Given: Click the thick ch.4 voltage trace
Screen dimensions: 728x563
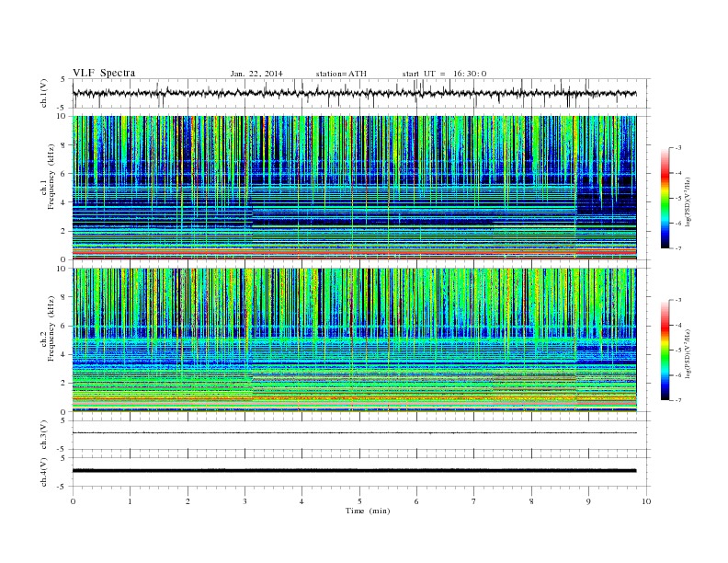Looking at the screenshot, I should [x=354, y=471].
